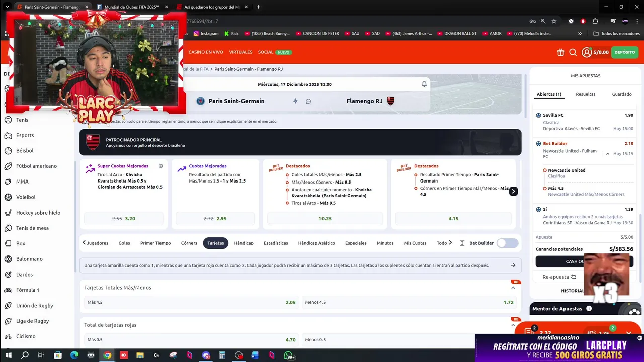Open the gift promotions icon in header
The height and width of the screenshot is (362, 644).
coord(561,52)
